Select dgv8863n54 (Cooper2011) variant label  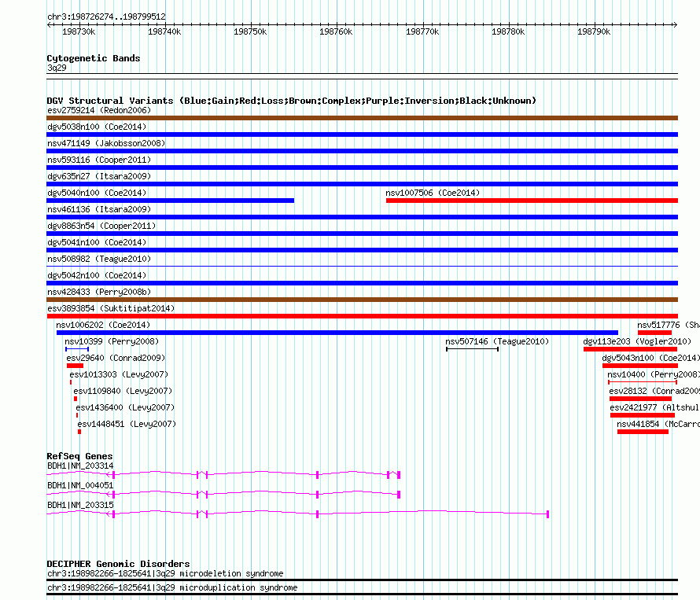[x=101, y=226]
